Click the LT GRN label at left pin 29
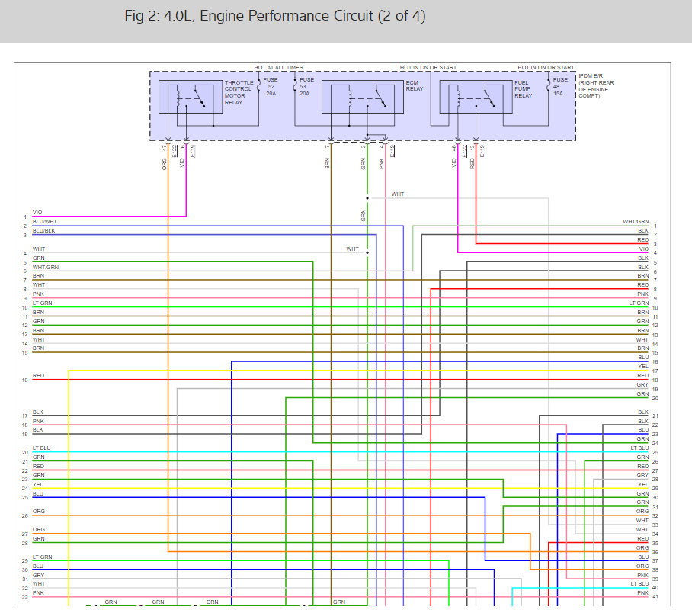 (43, 557)
